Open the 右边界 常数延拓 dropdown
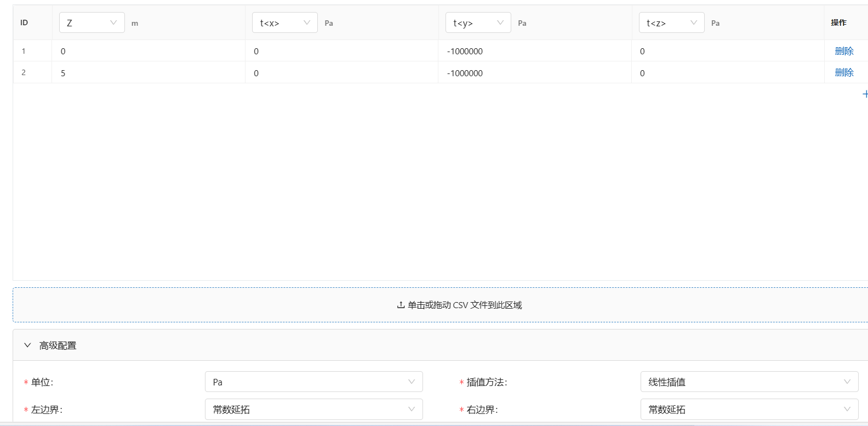 [750, 409]
